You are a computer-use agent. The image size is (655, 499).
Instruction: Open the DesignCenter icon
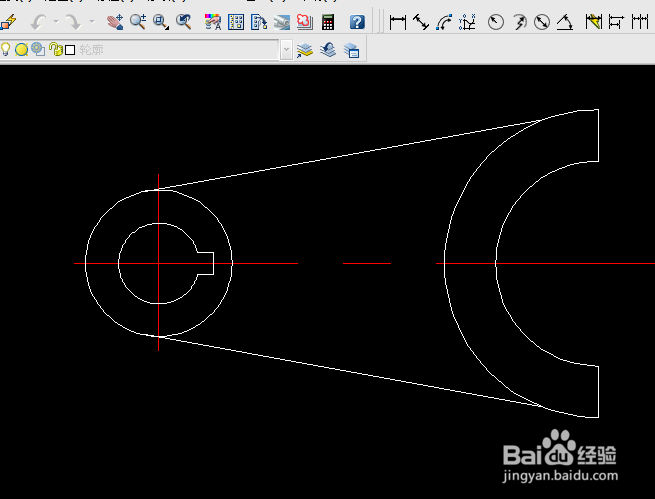click(236, 22)
